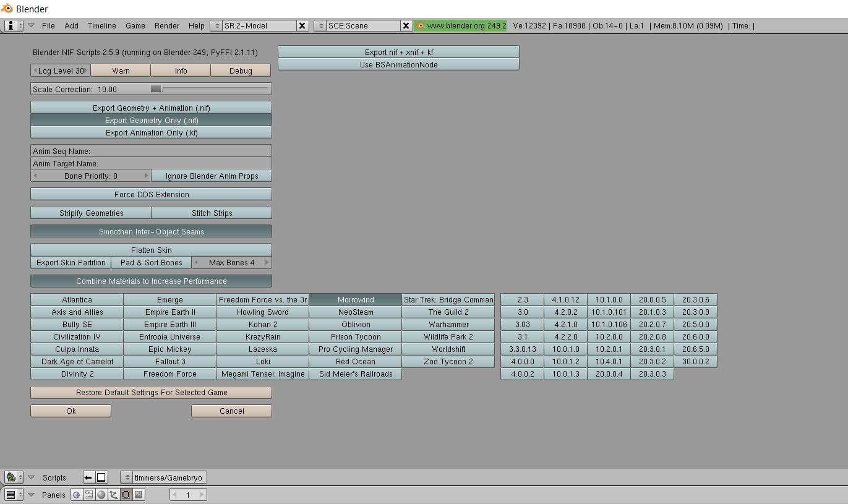Open the Shading context sphere icon
The image size is (848, 504).
coord(101,495)
